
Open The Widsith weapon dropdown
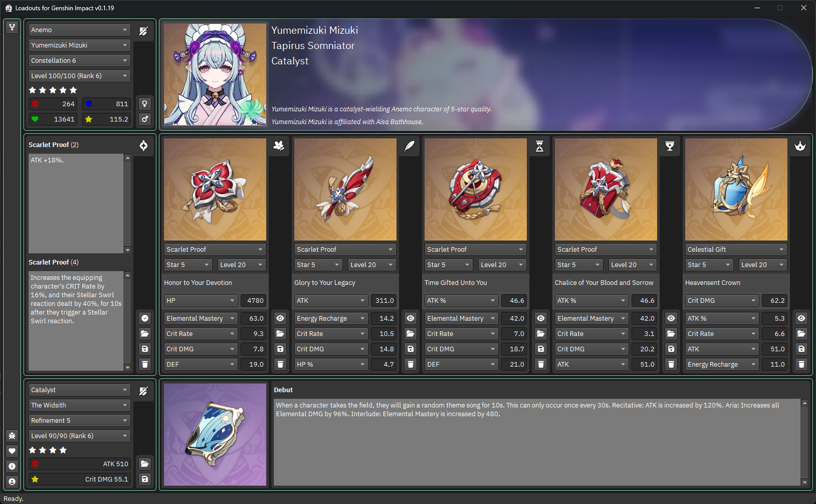(80, 405)
